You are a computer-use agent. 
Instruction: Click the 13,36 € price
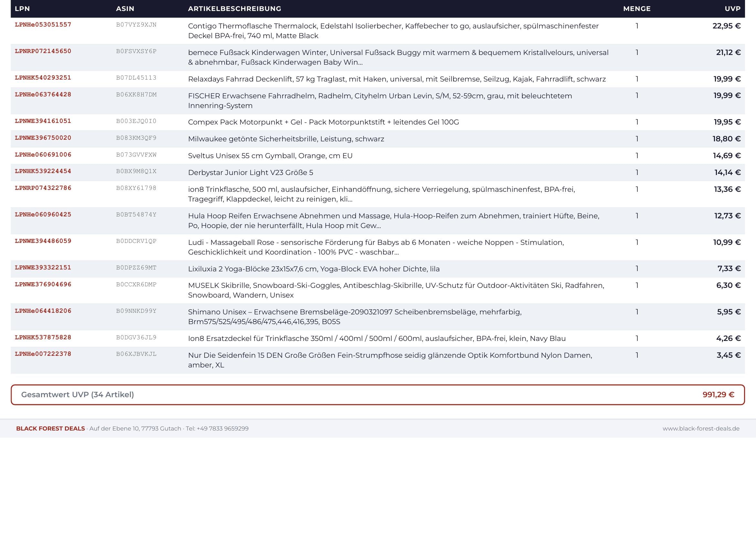coord(727,190)
